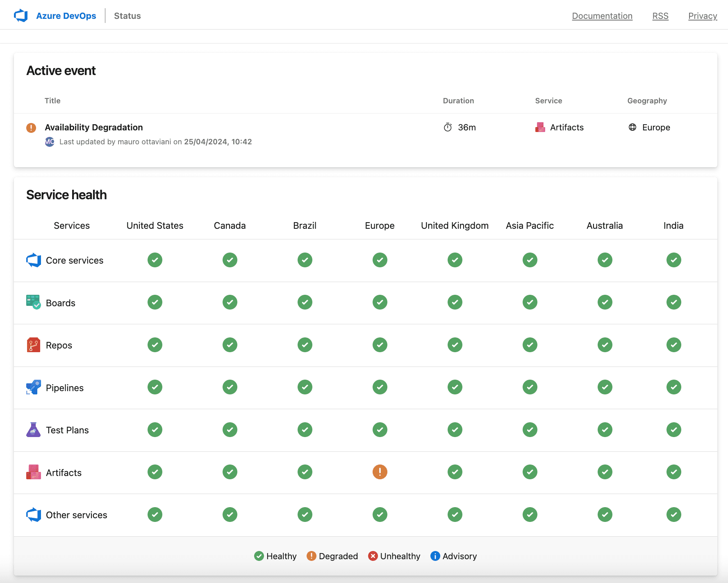Screen dimensions: 728x583
Task: Click the Unhealthy legend icon
Action: pos(373,556)
